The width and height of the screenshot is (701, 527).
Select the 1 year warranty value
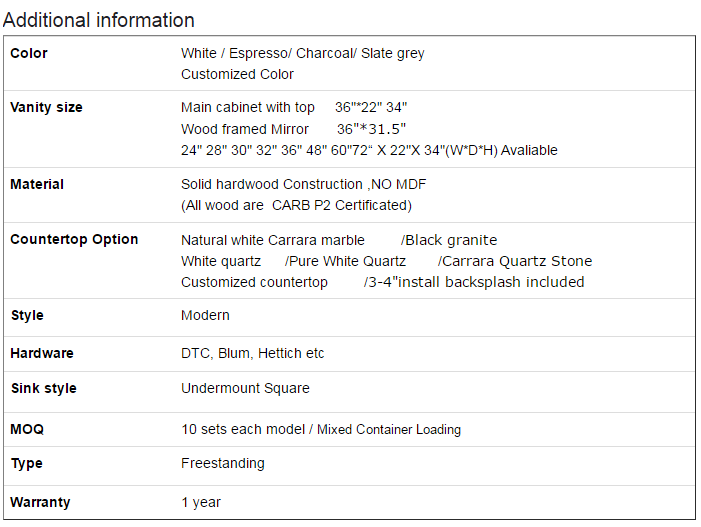(201, 502)
